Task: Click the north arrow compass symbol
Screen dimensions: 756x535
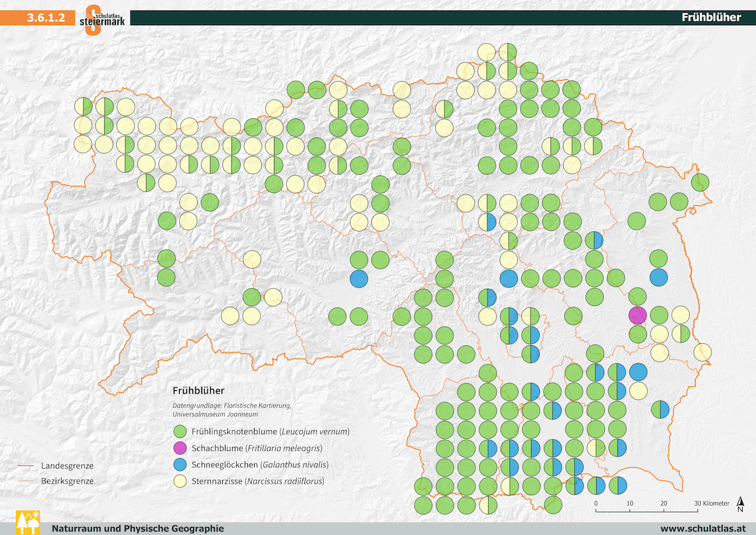Action: pyautogui.click(x=740, y=506)
